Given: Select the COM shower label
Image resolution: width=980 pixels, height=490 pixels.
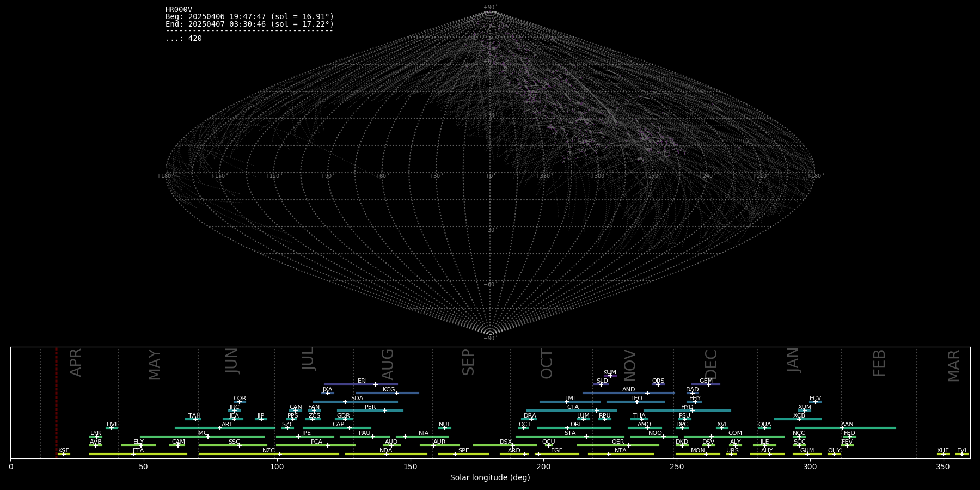Looking at the screenshot, I should pyautogui.click(x=735, y=433).
